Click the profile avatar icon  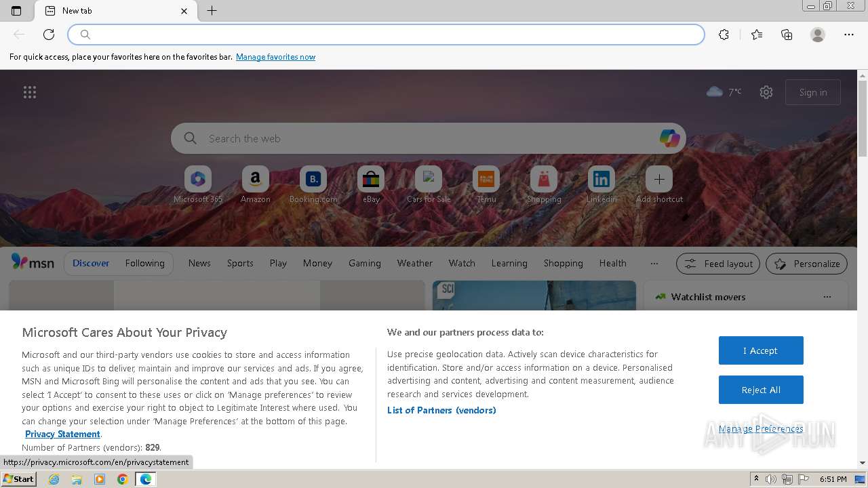818,35
